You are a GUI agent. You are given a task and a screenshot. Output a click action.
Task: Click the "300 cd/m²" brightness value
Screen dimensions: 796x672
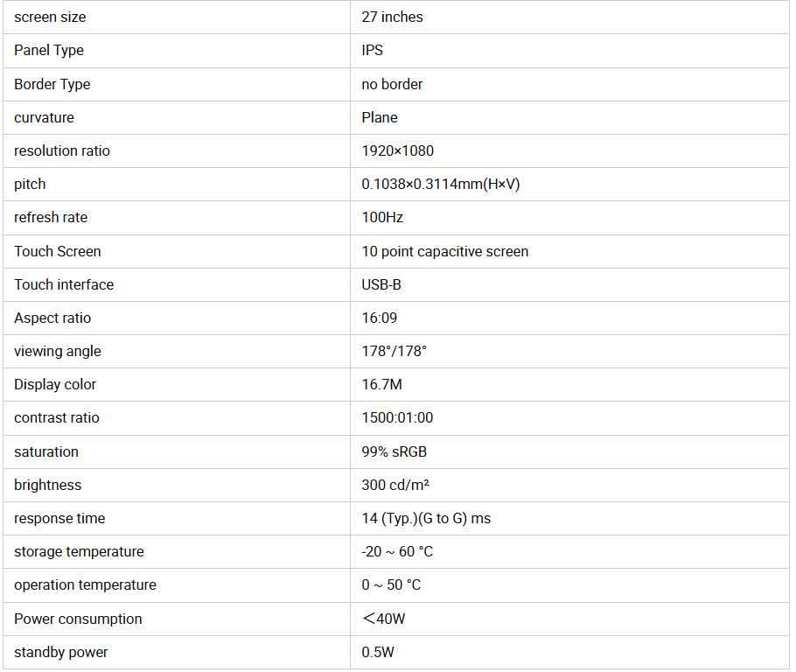[x=395, y=485]
